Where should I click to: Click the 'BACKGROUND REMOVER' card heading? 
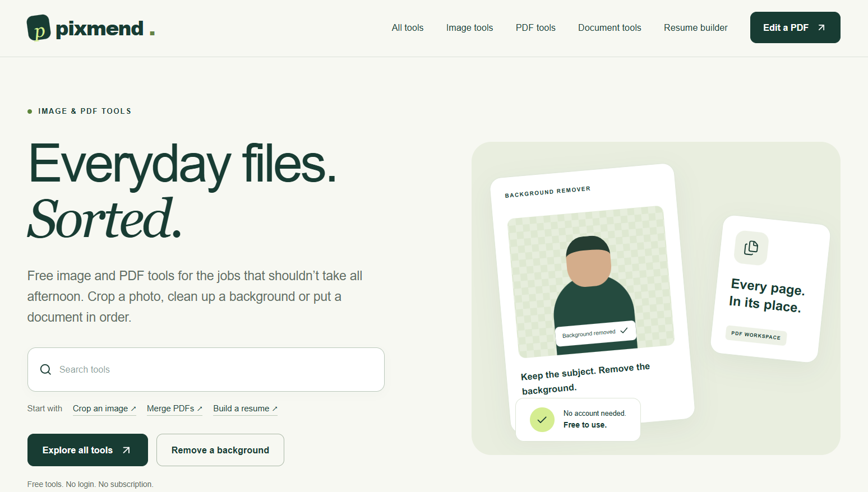[x=547, y=192]
